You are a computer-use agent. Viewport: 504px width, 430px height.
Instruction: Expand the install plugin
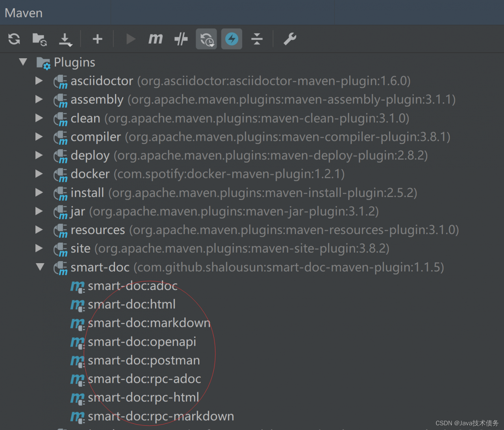pos(39,192)
